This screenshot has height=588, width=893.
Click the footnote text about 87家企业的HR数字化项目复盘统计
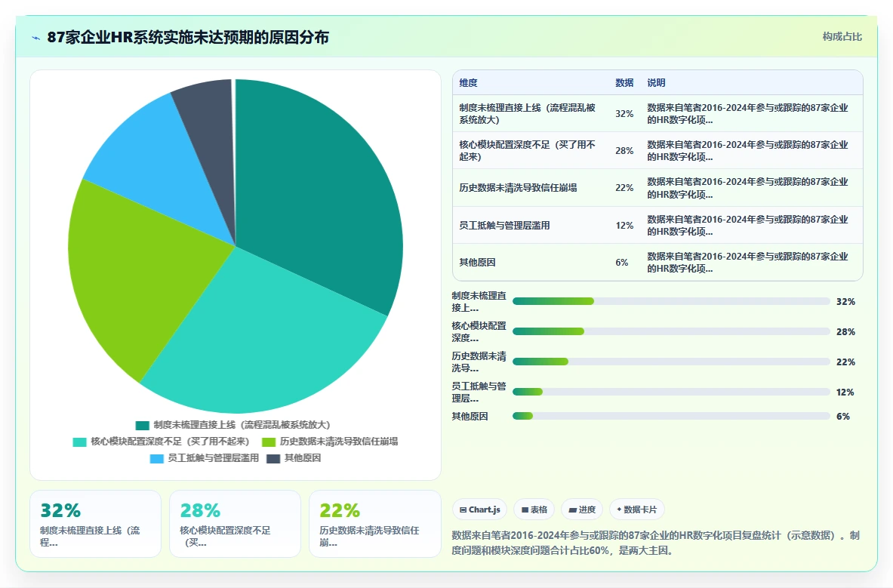tap(655, 543)
